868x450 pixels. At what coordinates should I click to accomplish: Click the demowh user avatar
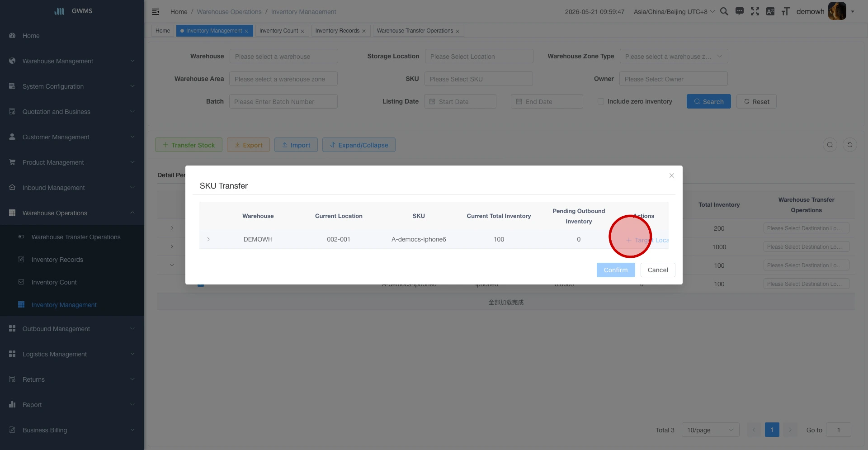point(837,11)
